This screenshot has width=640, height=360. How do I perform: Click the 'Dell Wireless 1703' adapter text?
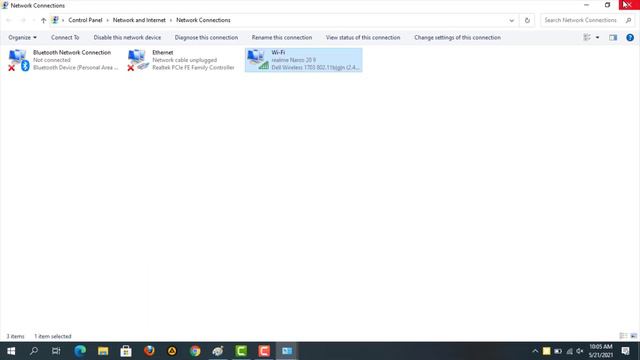316,67
